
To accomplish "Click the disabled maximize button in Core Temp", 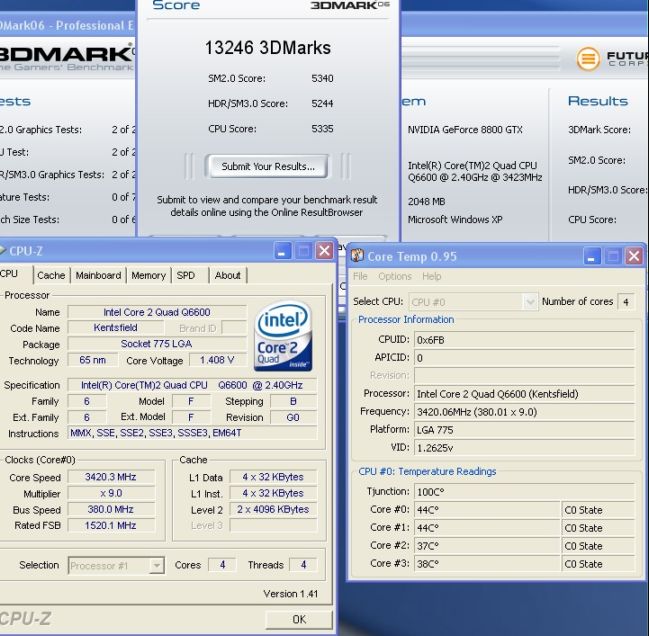I will [x=613, y=256].
